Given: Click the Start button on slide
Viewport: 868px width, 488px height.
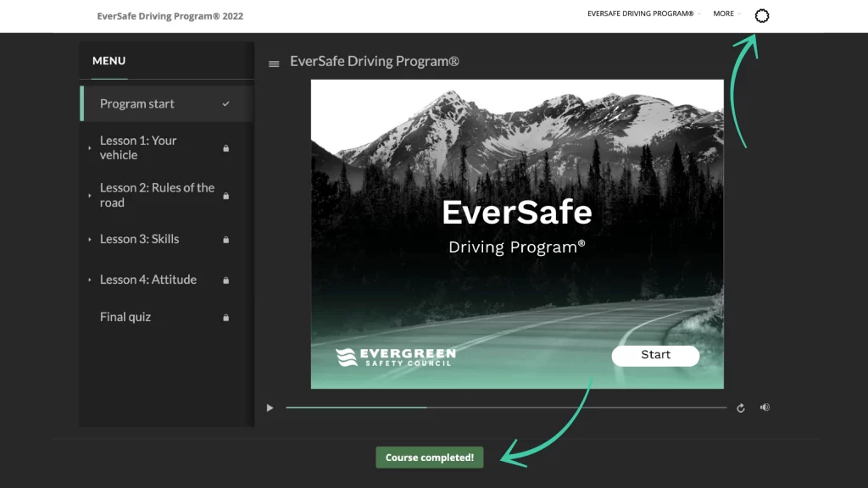Looking at the screenshot, I should pyautogui.click(x=655, y=355).
